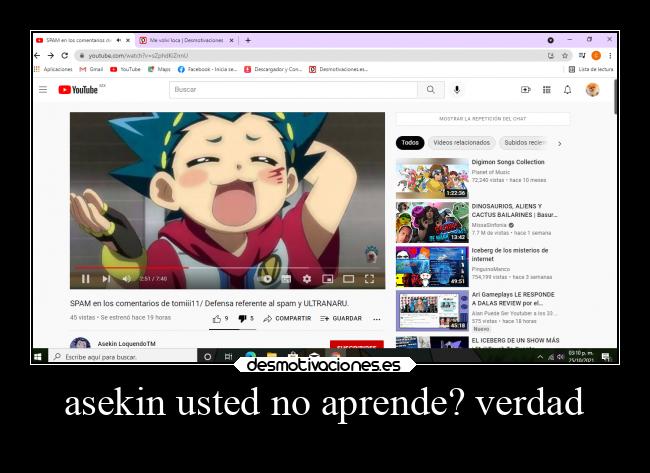650x473 pixels.
Task: Go forward in the browser
Action: point(51,55)
